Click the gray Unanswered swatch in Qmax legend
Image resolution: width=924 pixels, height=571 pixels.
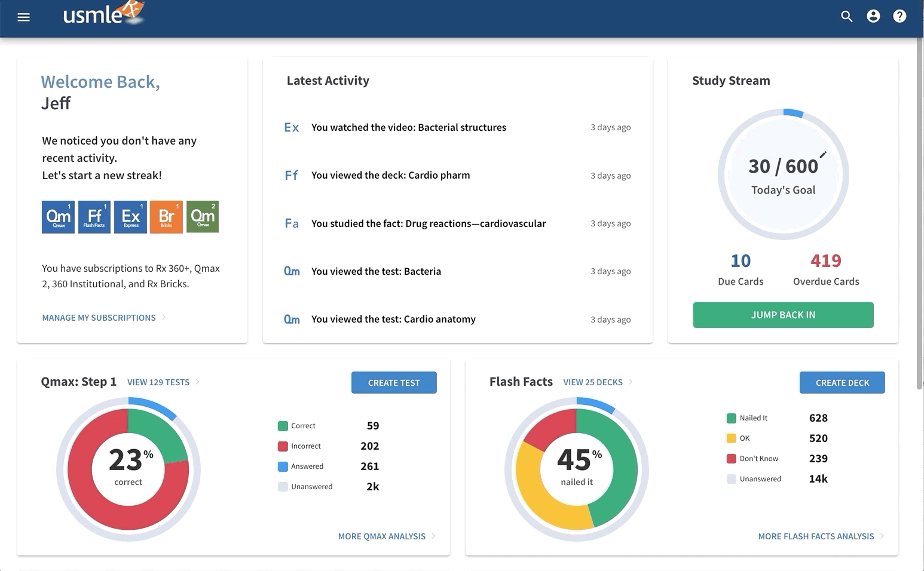click(x=283, y=487)
